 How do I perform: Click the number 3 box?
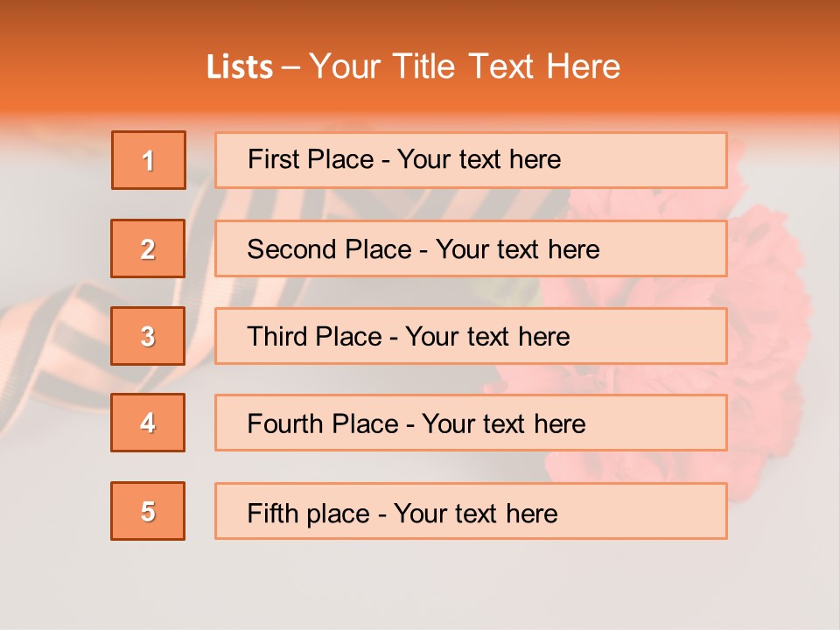pos(148,336)
